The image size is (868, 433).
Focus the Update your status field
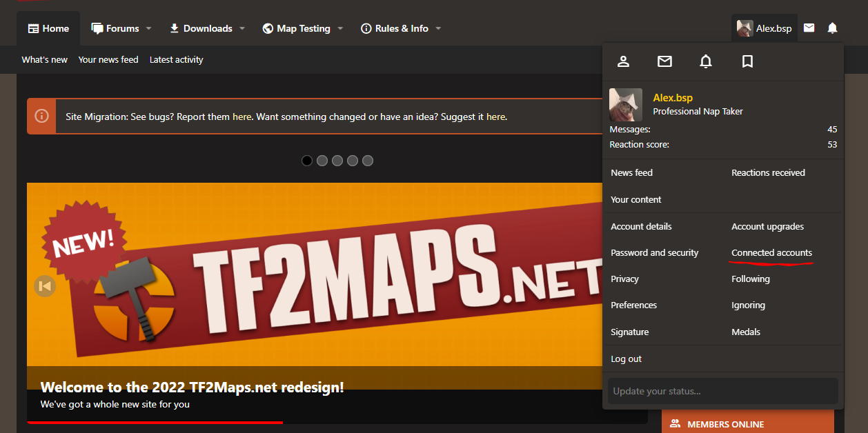click(723, 391)
